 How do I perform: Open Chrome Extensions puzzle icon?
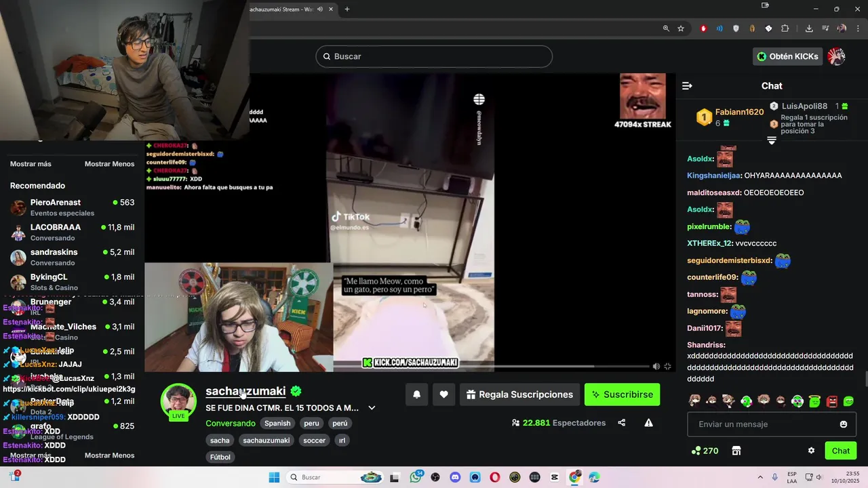(785, 28)
